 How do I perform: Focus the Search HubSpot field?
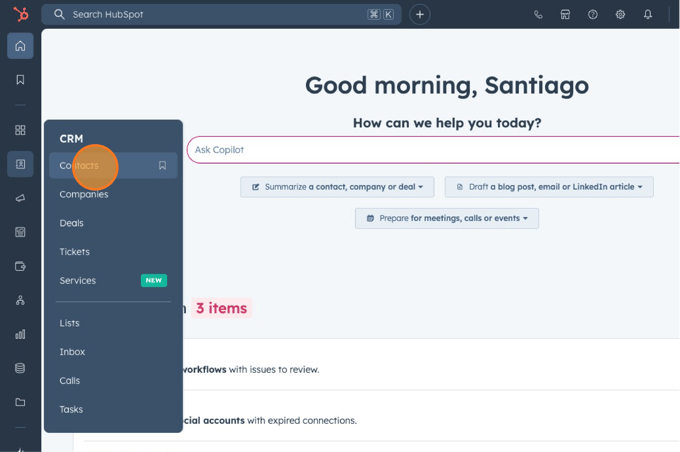pos(221,14)
